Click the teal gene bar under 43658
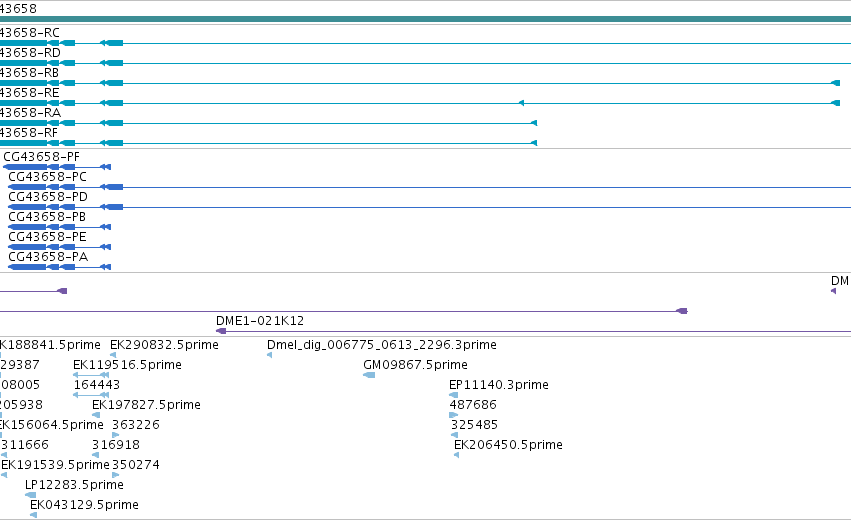The height and width of the screenshot is (520, 851). point(426,19)
